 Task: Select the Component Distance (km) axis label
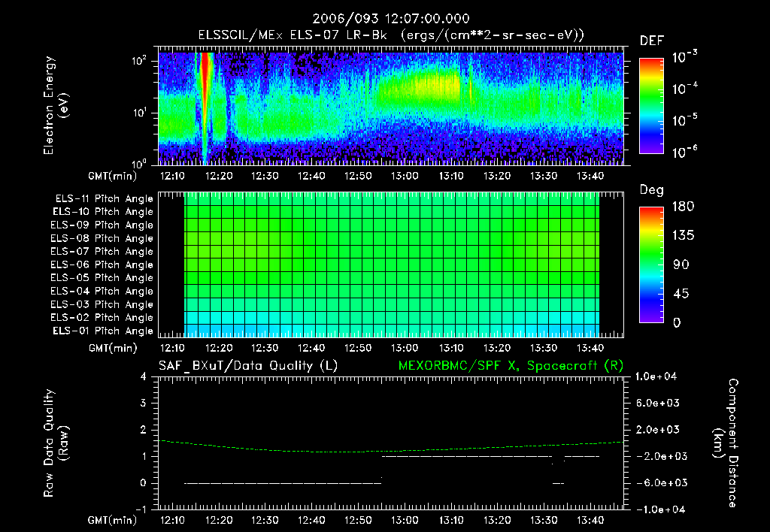(x=726, y=443)
